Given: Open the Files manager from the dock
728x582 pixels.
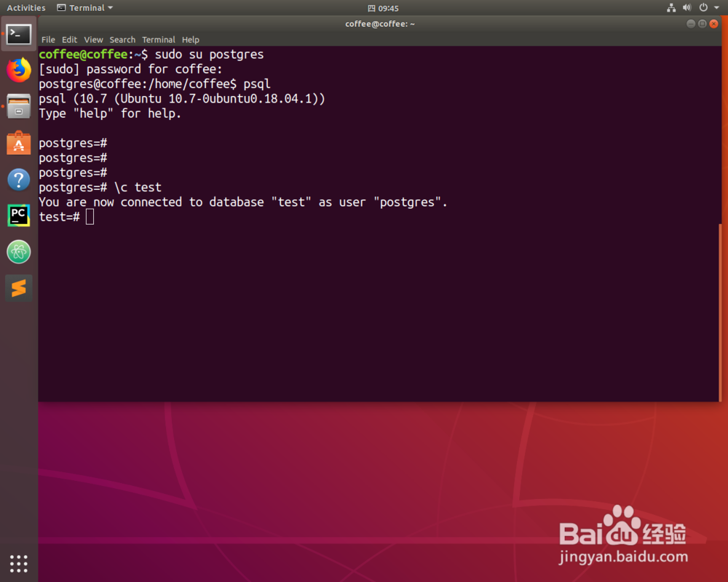Looking at the screenshot, I should click(x=19, y=106).
